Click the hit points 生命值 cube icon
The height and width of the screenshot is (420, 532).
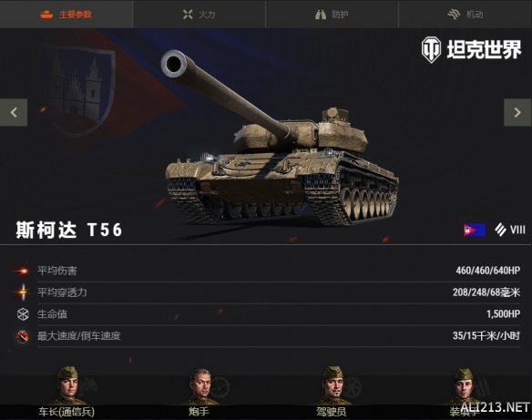coord(23,314)
